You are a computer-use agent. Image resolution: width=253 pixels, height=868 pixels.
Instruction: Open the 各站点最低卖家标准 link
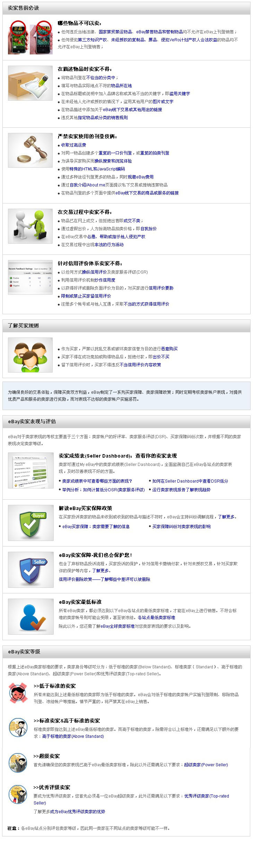tap(156, 618)
